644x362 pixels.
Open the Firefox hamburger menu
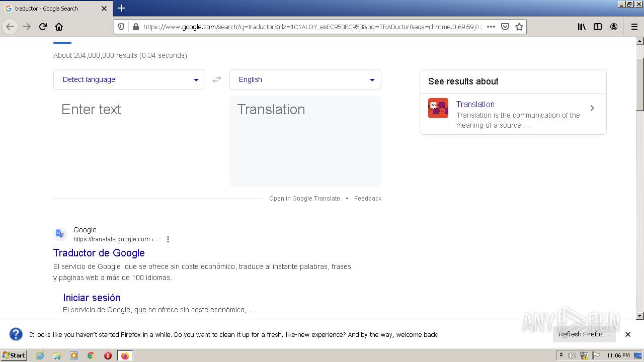coord(634,27)
